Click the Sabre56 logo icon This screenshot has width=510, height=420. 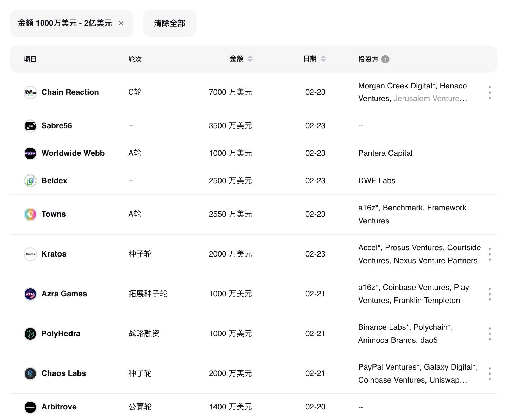coord(30,126)
